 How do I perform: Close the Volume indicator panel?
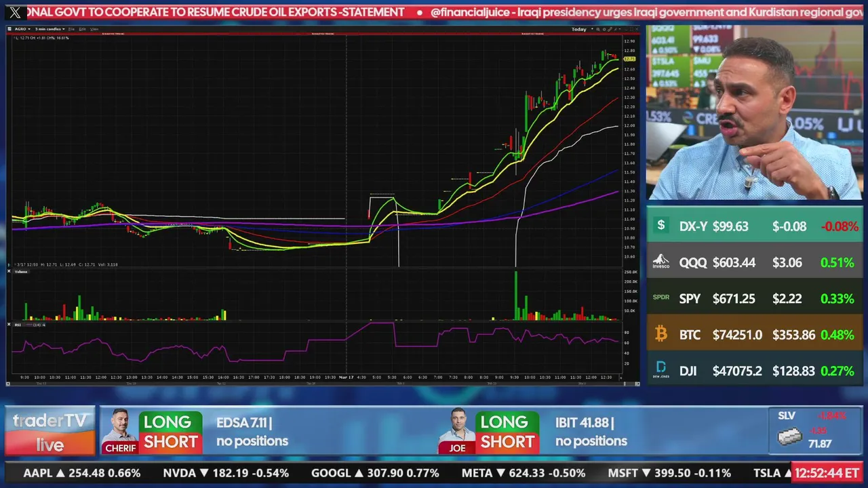(x=9, y=271)
